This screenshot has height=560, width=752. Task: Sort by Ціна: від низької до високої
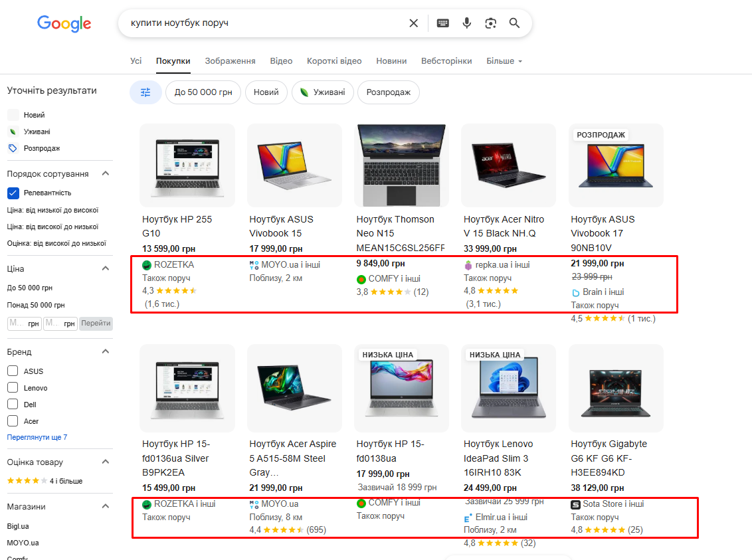(x=52, y=210)
